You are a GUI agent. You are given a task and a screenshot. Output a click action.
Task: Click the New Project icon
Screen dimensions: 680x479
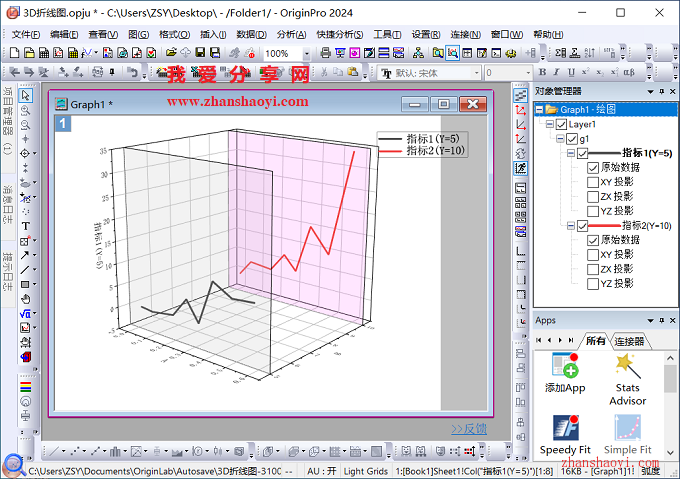click(x=14, y=53)
